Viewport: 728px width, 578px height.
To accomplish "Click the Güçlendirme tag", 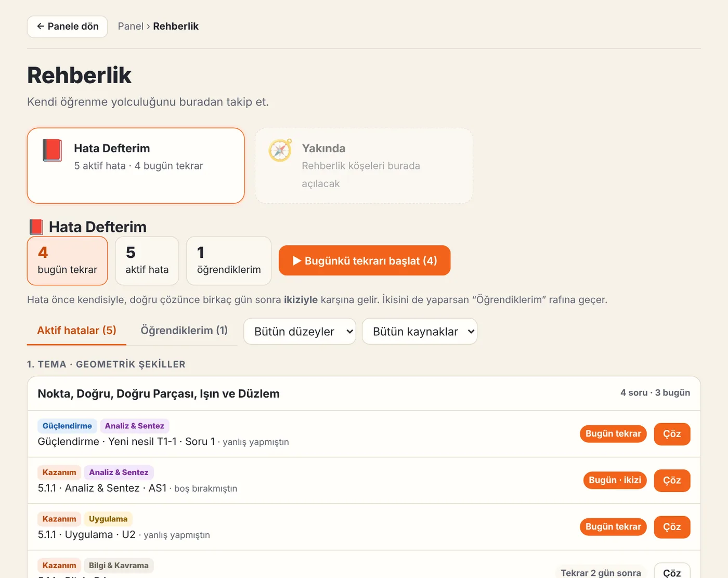I will 67,426.
